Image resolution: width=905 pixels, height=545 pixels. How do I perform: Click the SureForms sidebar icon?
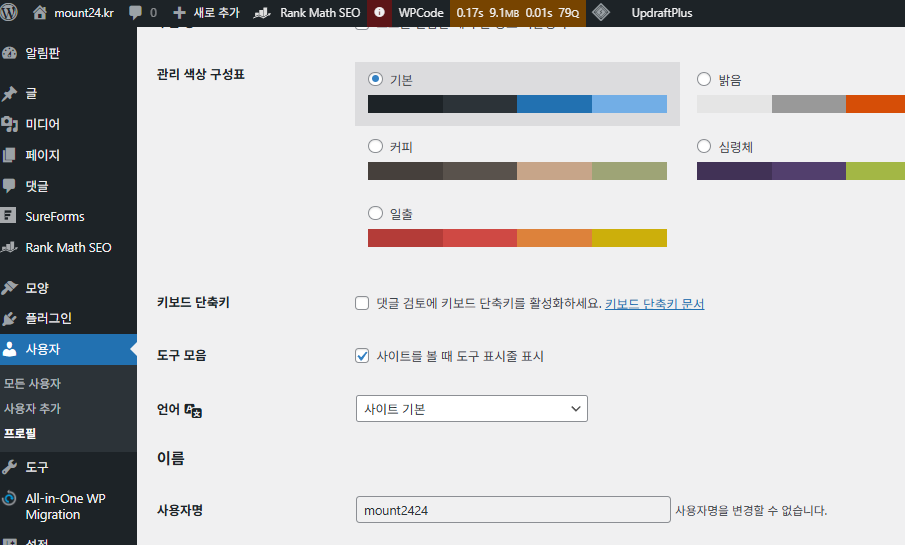(10, 216)
